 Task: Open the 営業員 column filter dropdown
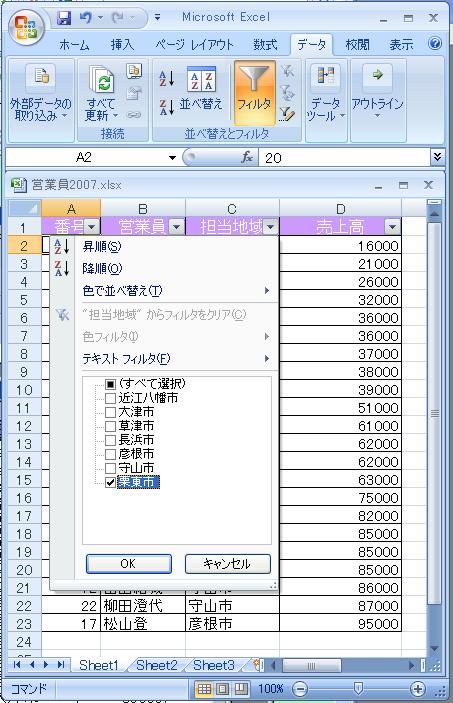(x=176, y=227)
